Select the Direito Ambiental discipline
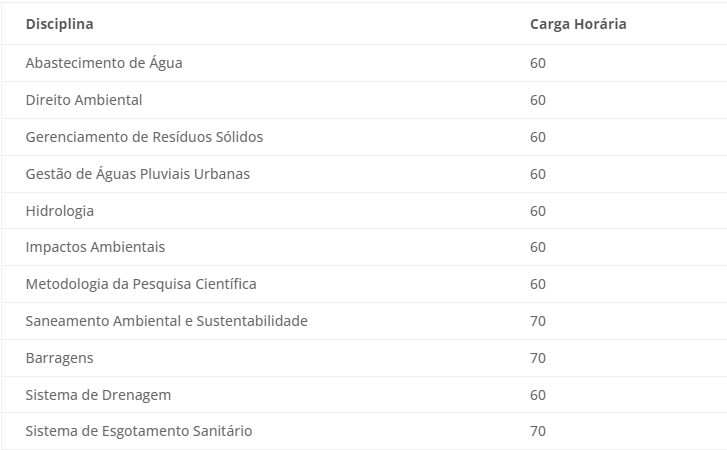 [x=84, y=100]
